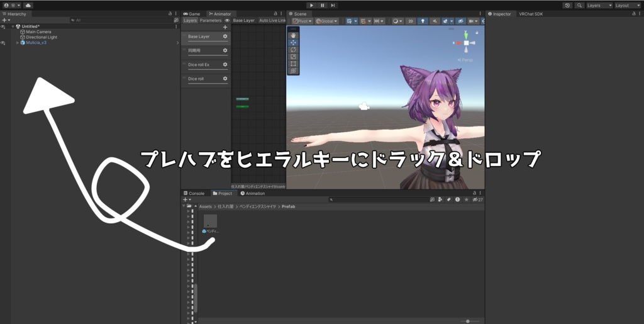Open 同期用 layer gear settings
This screenshot has height=324, width=644.
pyautogui.click(x=225, y=50)
